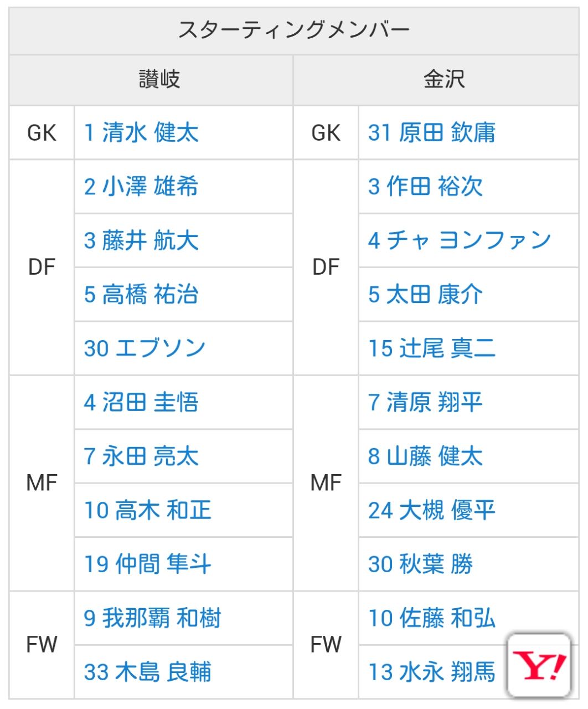Select player 33 木島 良輔

coord(148,672)
